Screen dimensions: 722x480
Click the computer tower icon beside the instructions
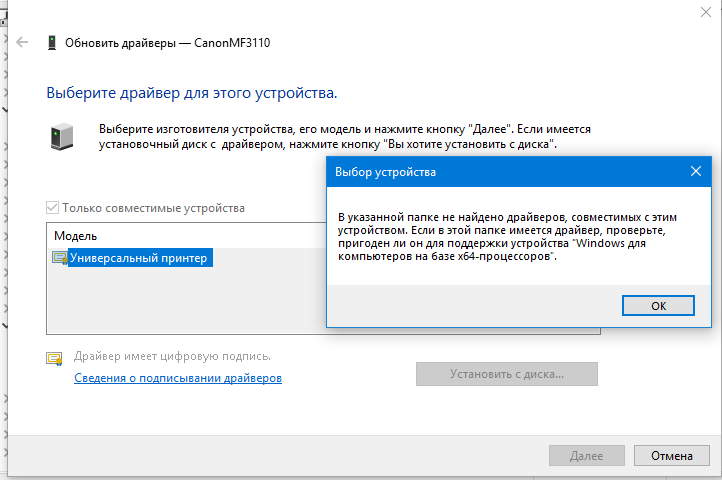point(62,136)
